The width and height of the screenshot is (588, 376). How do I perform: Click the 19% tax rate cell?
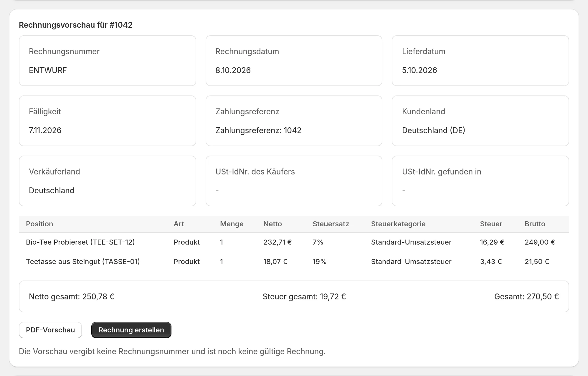coord(320,262)
